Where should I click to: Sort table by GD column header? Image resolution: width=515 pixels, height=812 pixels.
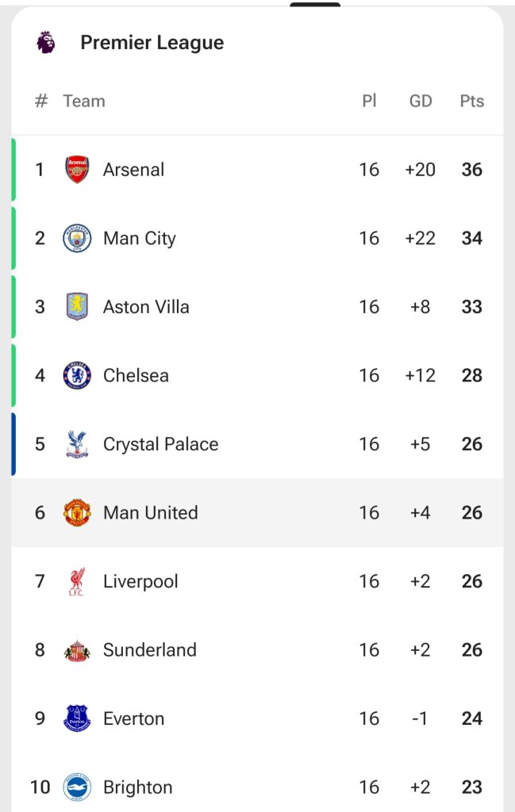pos(421,101)
